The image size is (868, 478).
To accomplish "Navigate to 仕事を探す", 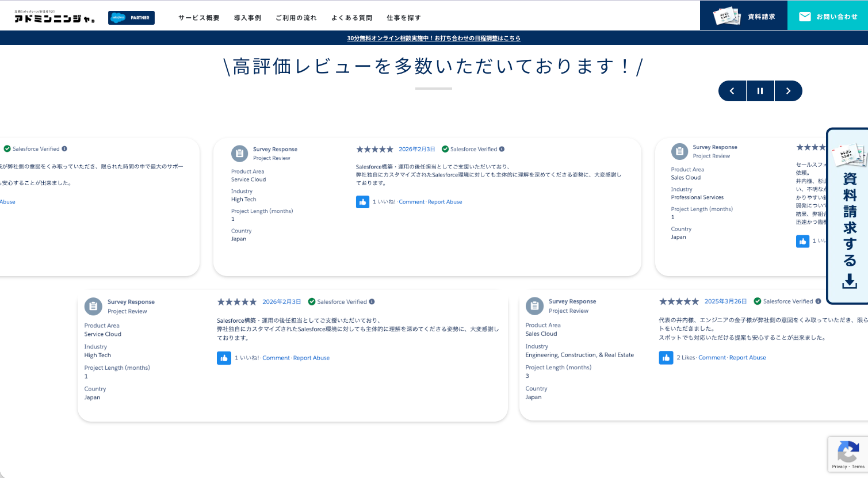I will tap(404, 18).
